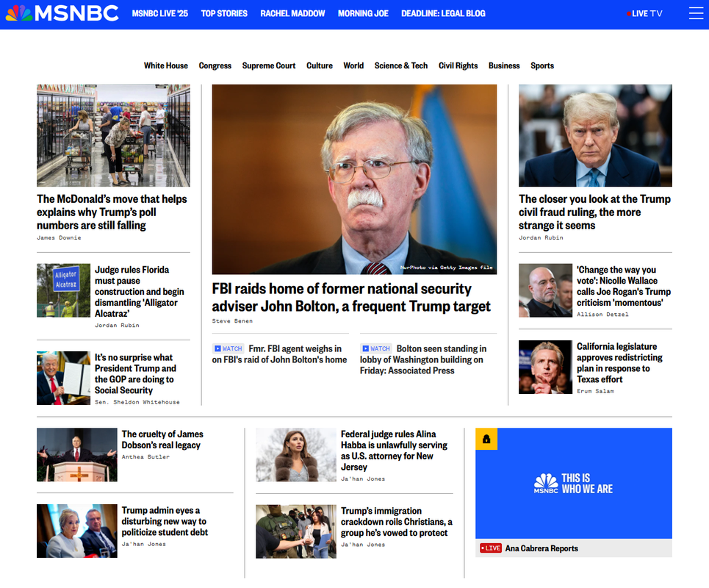The width and height of the screenshot is (709, 588).
Task: Click the red live dot beside LIVE TV
Action: point(628,14)
